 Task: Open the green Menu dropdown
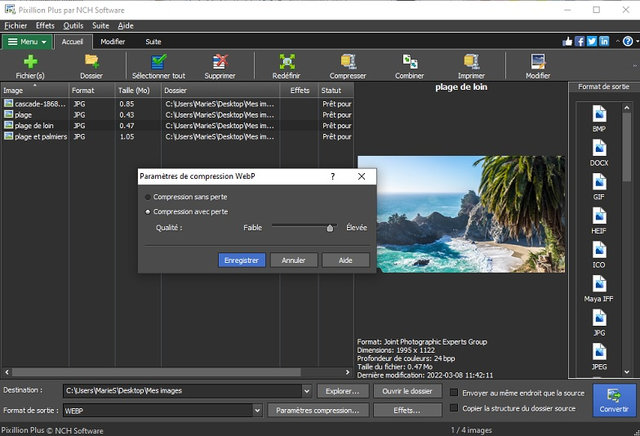click(27, 42)
